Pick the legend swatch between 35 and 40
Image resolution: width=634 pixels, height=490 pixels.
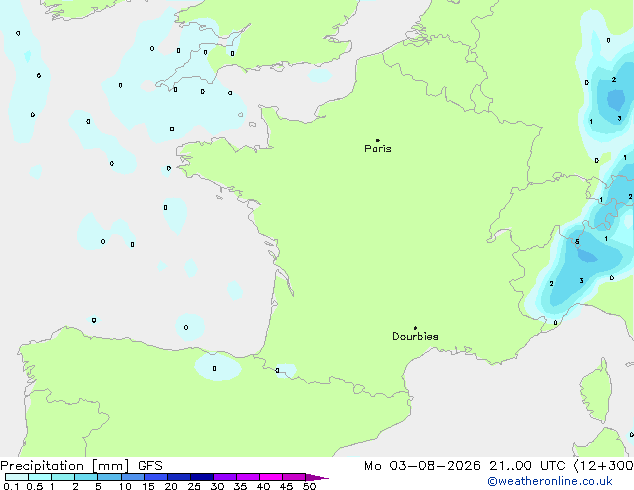[x=248, y=477]
